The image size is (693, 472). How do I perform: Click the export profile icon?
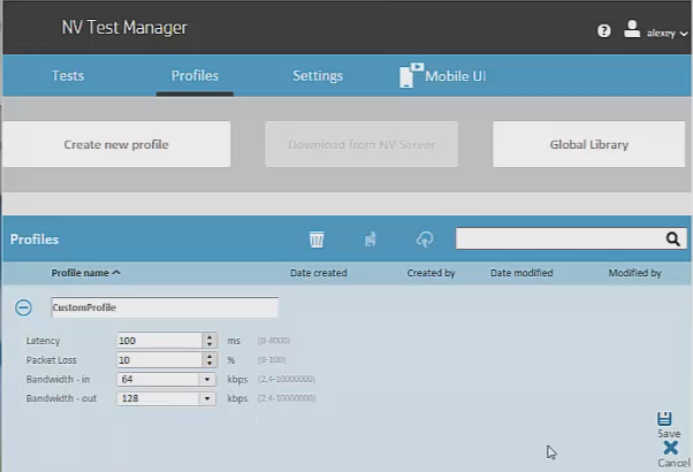coord(370,239)
